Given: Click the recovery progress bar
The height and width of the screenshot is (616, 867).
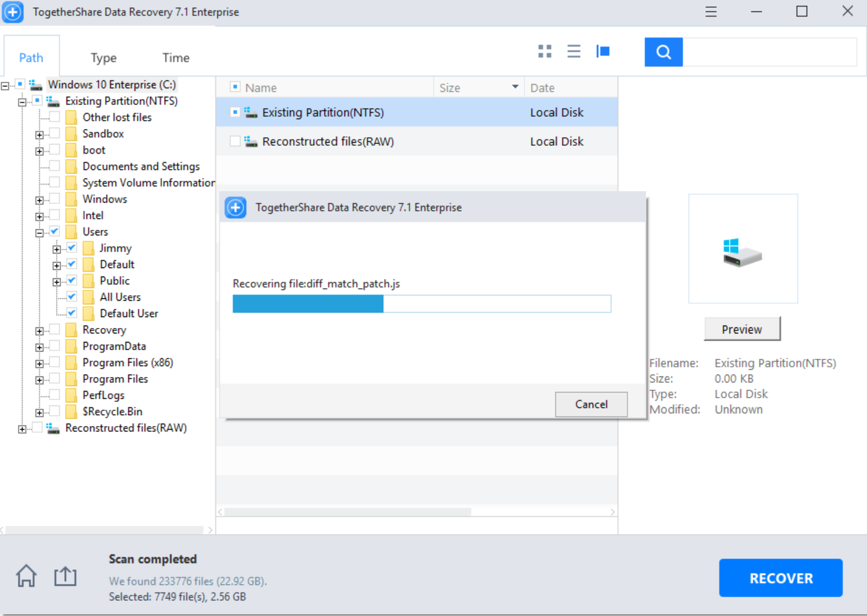Looking at the screenshot, I should pos(422,304).
